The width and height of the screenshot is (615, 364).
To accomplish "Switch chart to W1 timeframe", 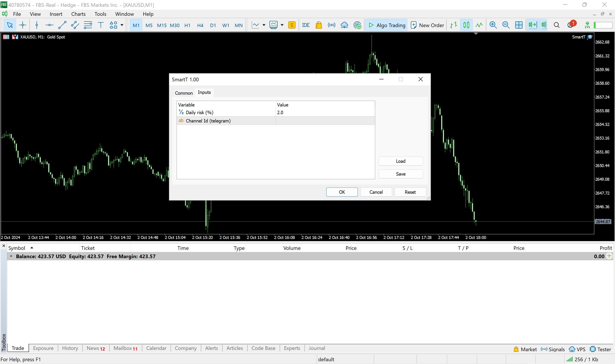I will point(226,25).
